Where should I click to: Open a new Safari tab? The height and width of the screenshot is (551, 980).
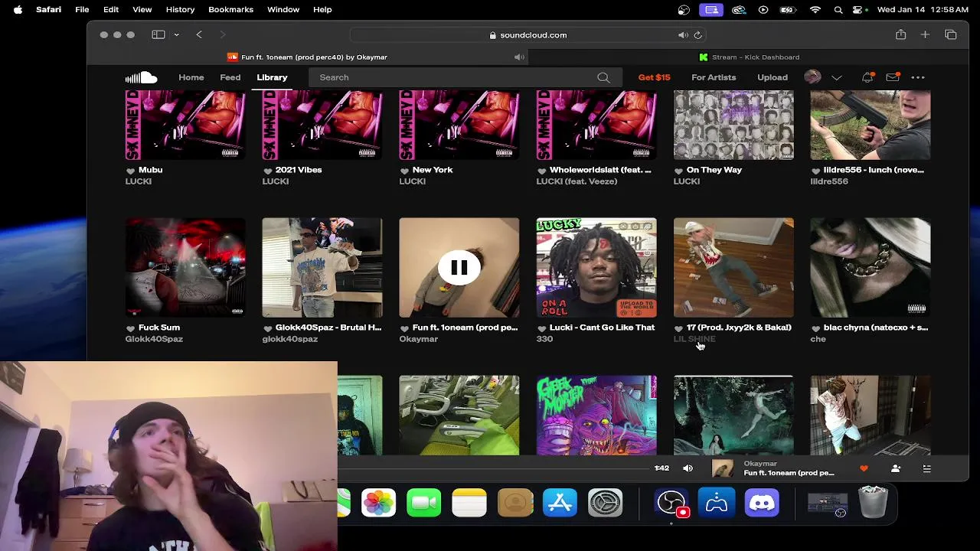point(925,34)
